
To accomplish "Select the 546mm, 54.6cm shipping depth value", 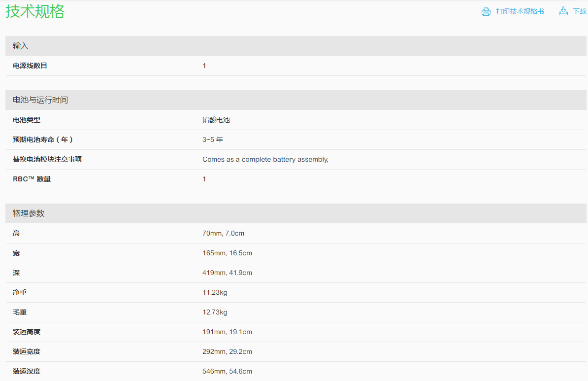I will pos(227,371).
